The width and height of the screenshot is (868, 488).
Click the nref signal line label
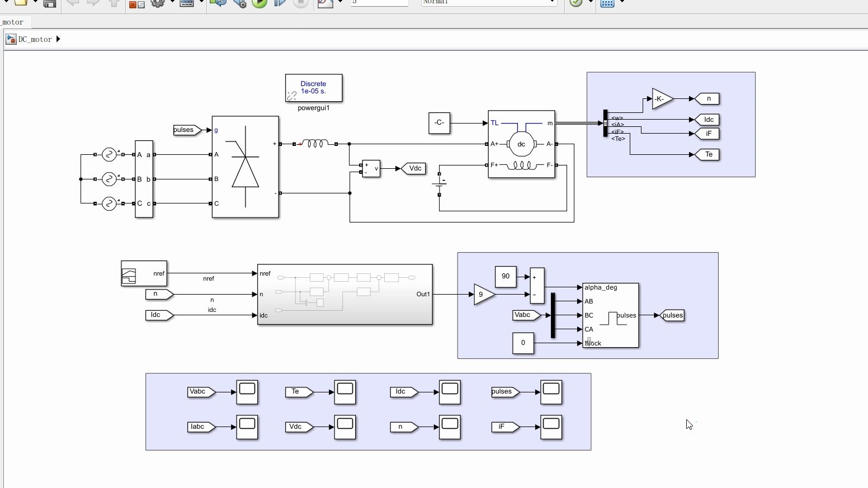[x=209, y=278]
